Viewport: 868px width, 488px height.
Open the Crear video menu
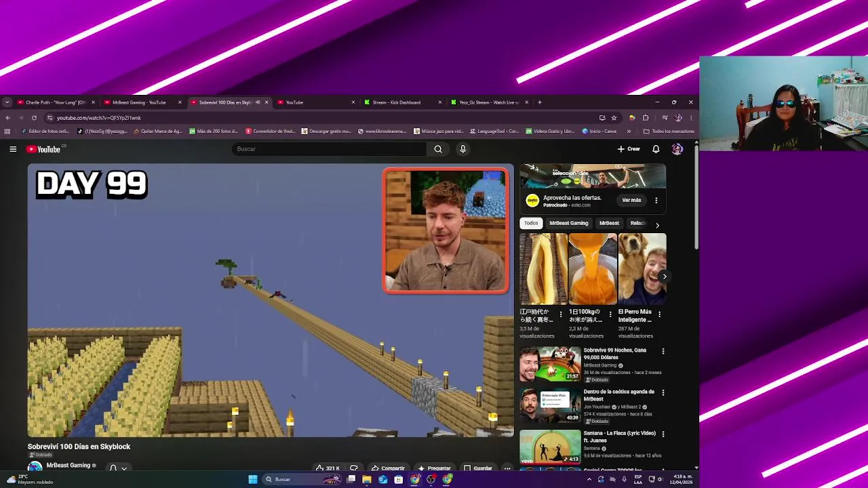click(629, 149)
